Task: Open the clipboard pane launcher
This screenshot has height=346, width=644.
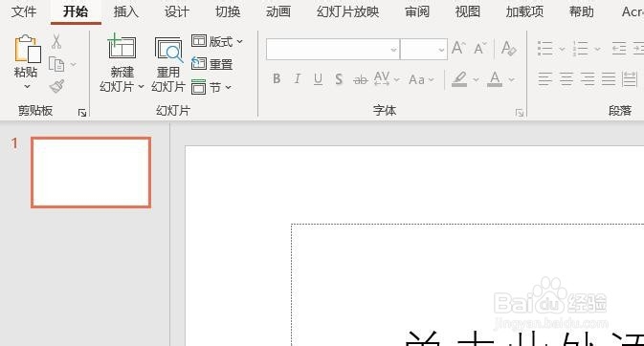Action: tap(82, 113)
